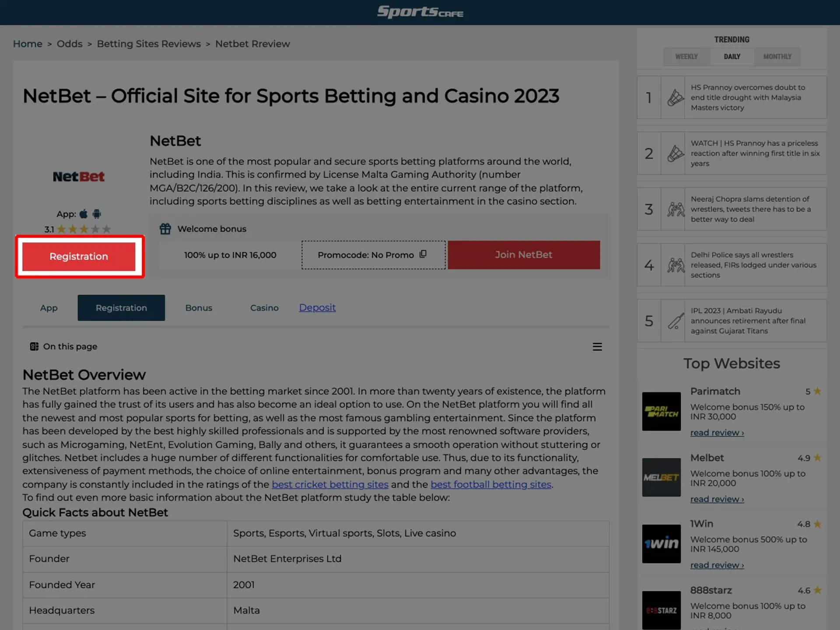Click the star rating next to 3.1
This screenshot has height=630, width=840.
point(84,229)
